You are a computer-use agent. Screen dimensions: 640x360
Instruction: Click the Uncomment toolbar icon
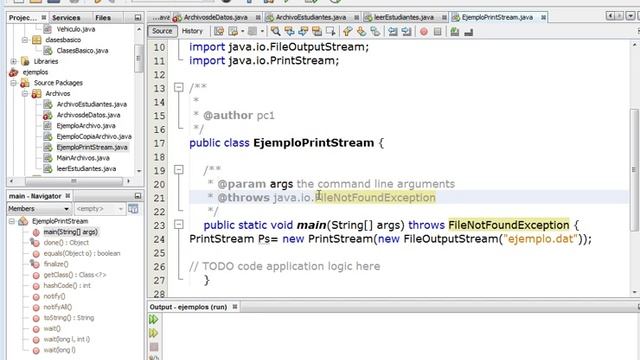tap(469, 31)
